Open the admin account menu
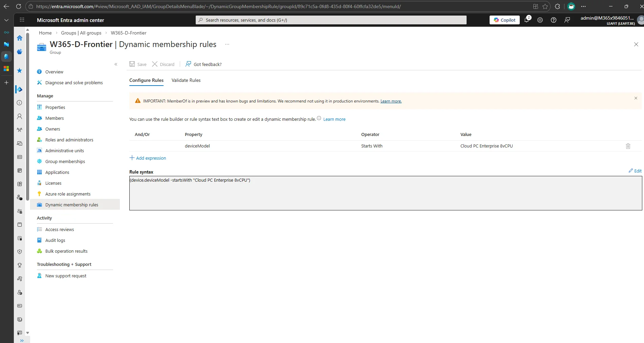 [x=611, y=20]
